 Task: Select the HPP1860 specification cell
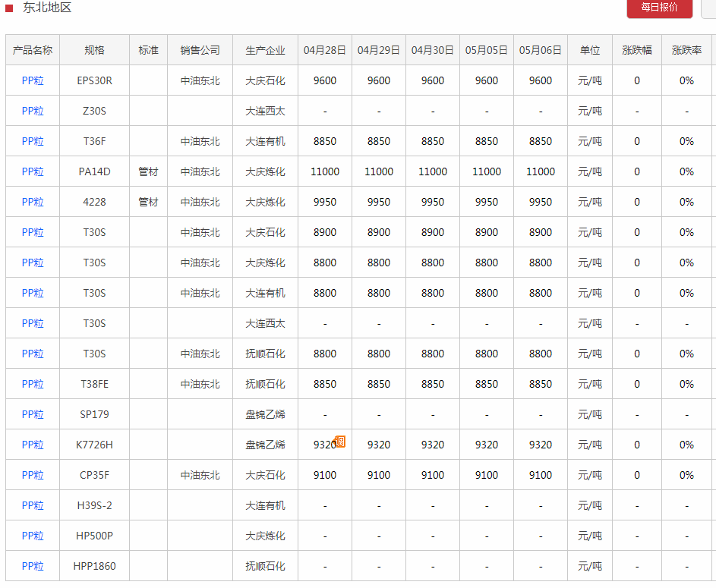[94, 566]
